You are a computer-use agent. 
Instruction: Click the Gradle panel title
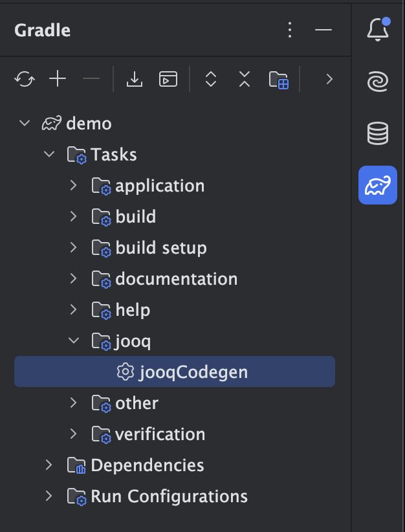coord(43,30)
